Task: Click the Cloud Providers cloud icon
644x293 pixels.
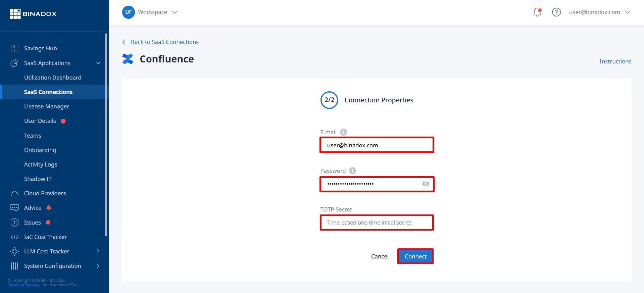Action: coord(14,194)
